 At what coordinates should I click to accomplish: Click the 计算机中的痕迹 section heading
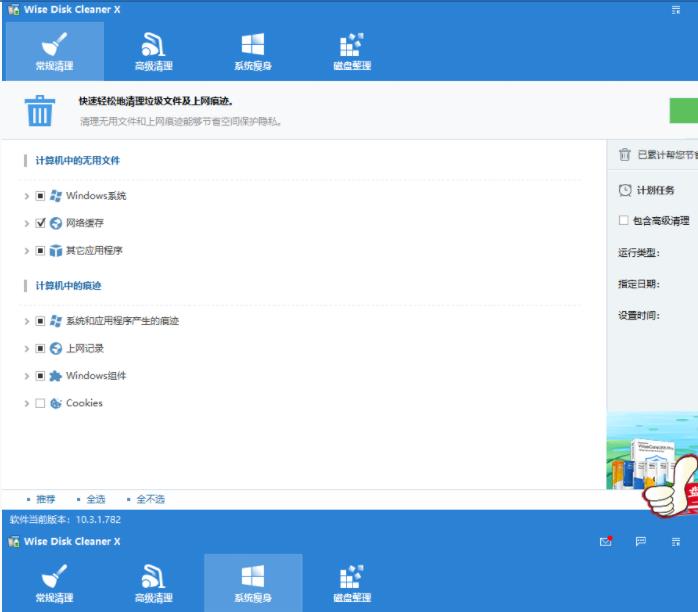pyautogui.click(x=68, y=286)
